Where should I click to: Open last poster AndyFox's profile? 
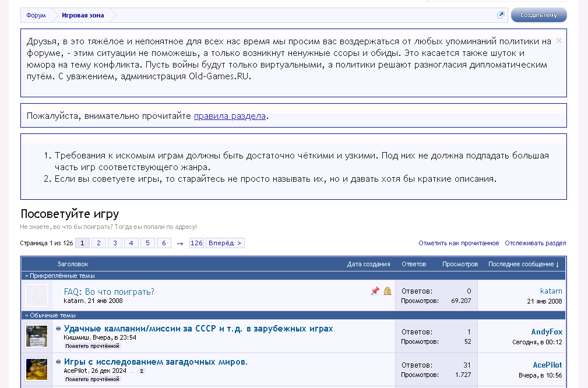point(547,331)
